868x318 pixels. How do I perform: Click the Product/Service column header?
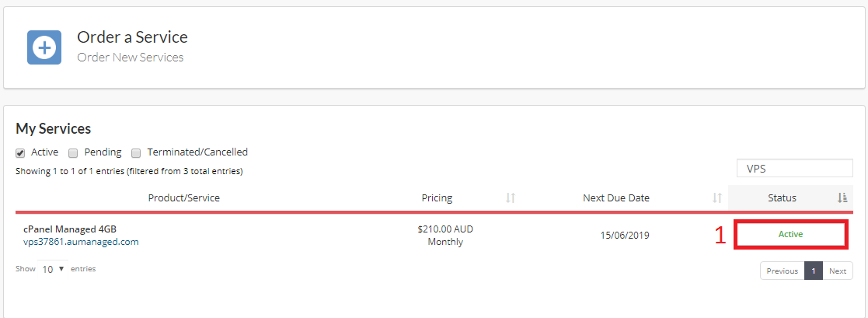pos(184,197)
